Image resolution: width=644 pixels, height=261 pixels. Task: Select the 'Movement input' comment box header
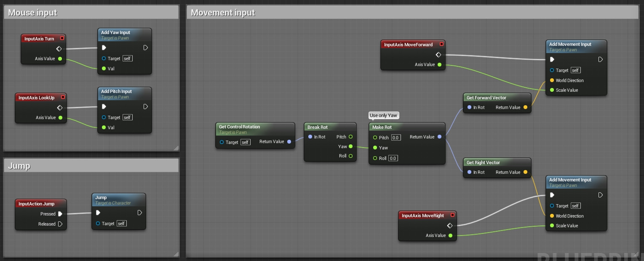pyautogui.click(x=413, y=13)
